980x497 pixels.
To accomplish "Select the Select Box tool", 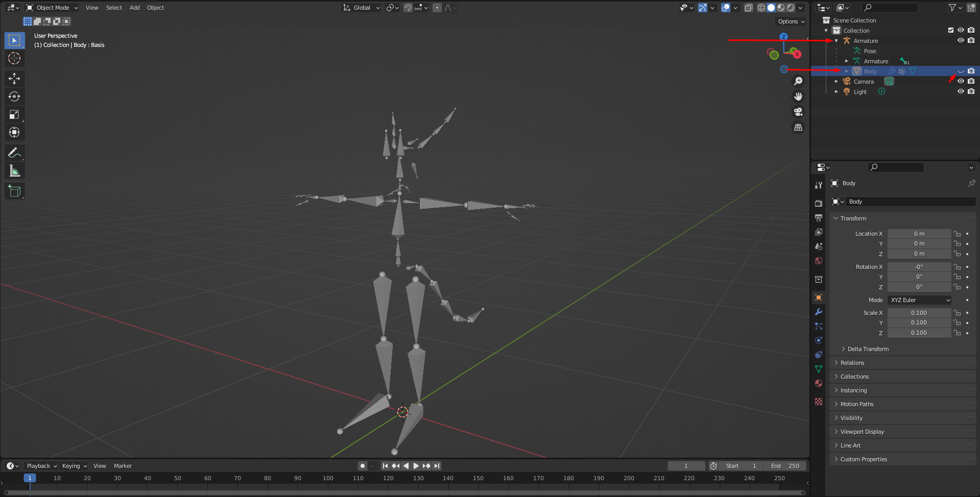I will 14,40.
